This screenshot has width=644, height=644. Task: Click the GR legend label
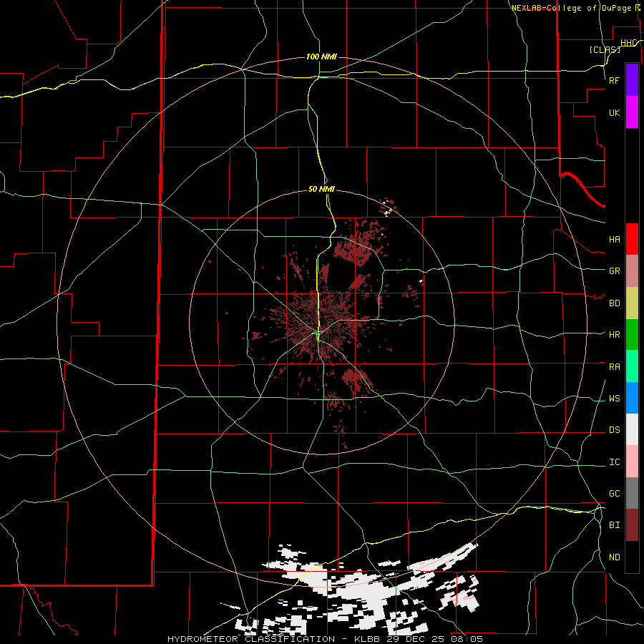[614, 271]
